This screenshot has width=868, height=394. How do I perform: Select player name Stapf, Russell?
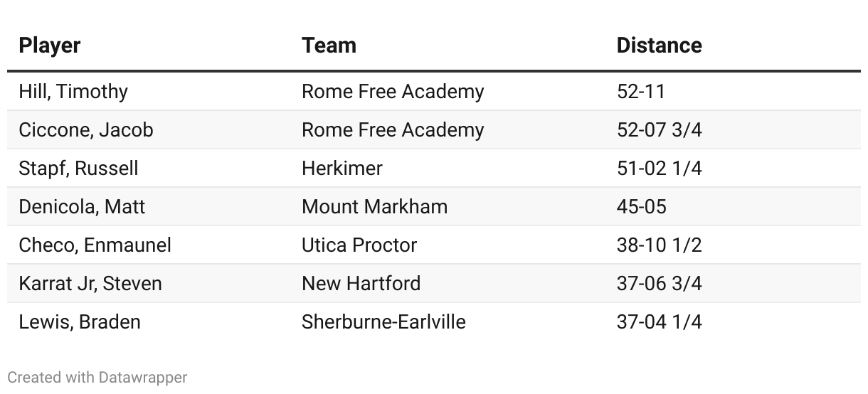point(78,169)
